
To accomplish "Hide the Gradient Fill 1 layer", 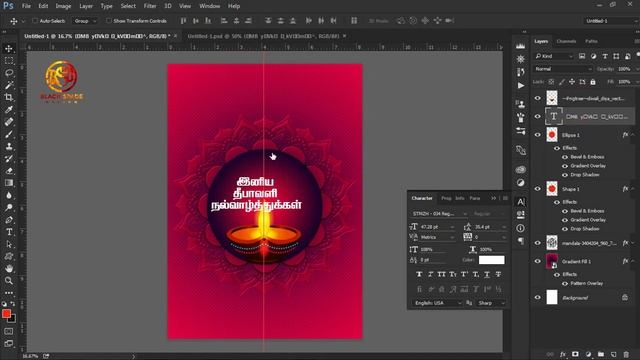I will [538, 261].
